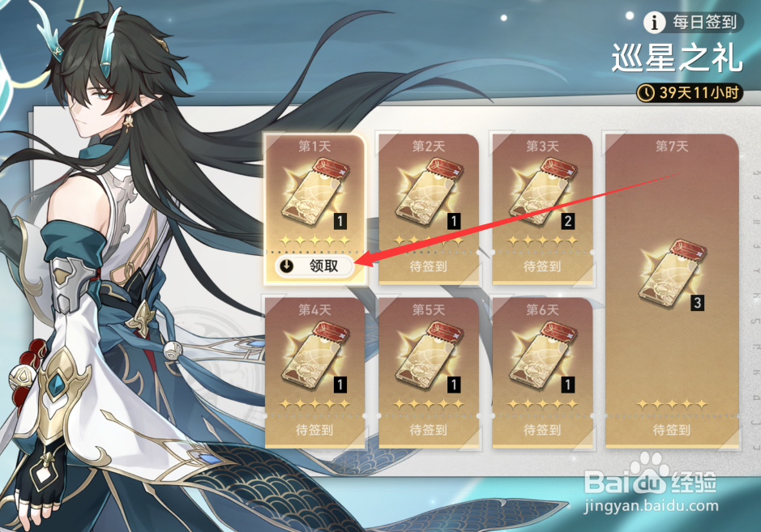Click 待签到 under 第5天 card
Image resolution: width=761 pixels, height=532 pixels.
point(429,430)
